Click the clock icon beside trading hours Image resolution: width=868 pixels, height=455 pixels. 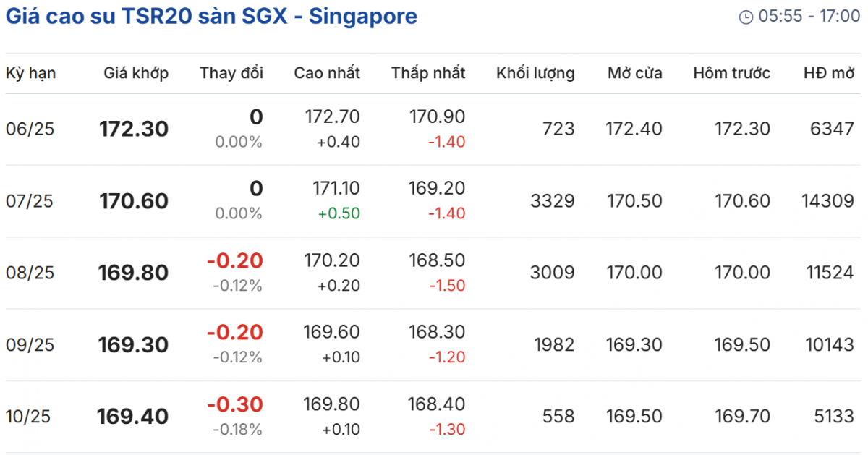pos(746,17)
